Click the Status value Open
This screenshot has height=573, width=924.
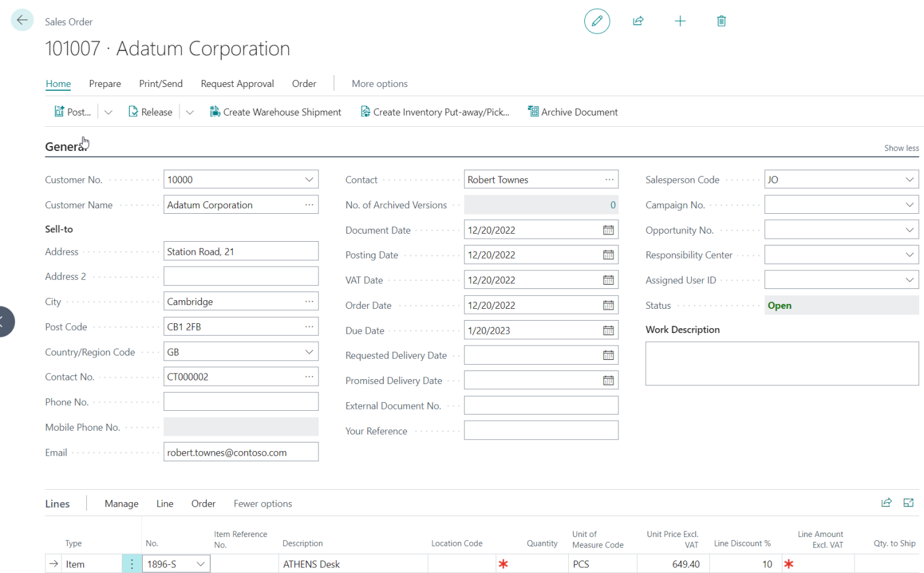pos(779,305)
